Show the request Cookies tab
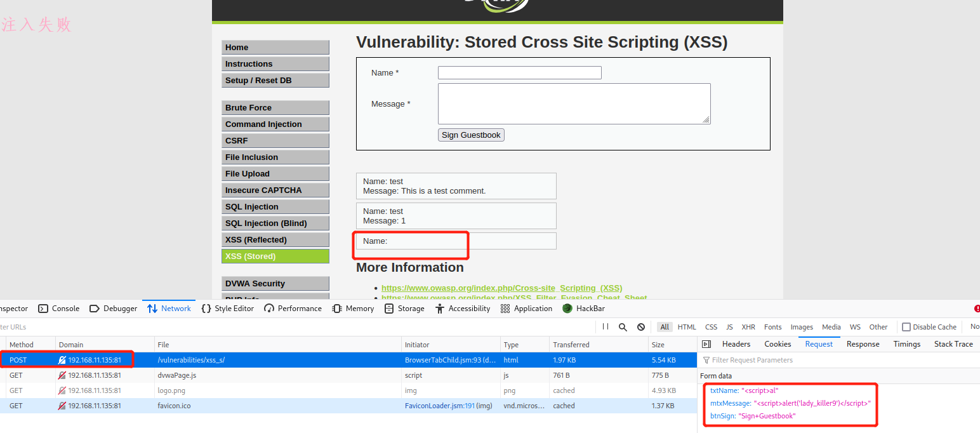 778,344
